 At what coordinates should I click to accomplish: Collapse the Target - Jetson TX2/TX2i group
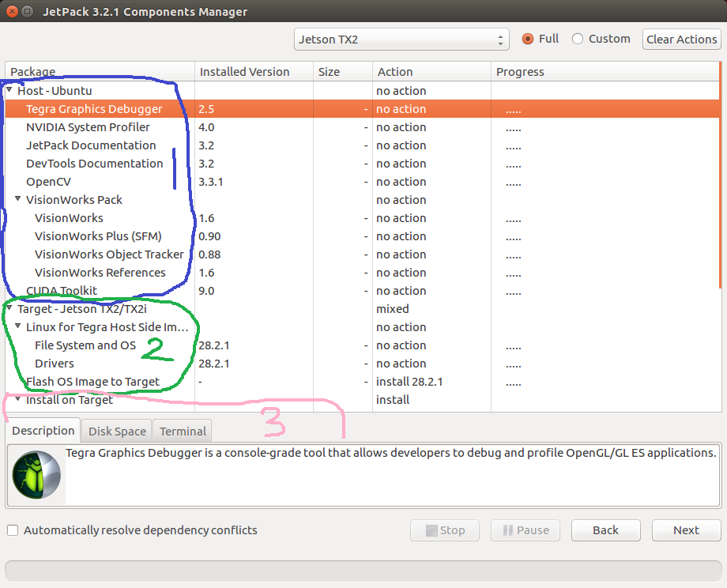pyautogui.click(x=9, y=308)
